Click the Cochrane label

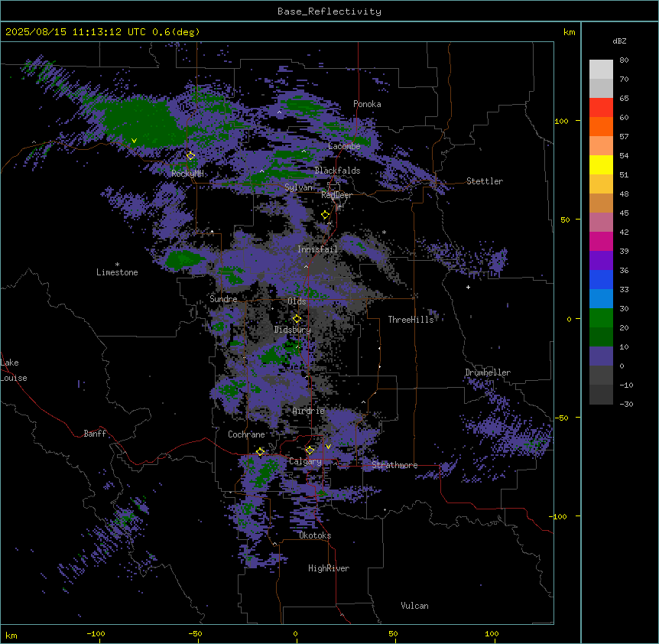tap(246, 434)
